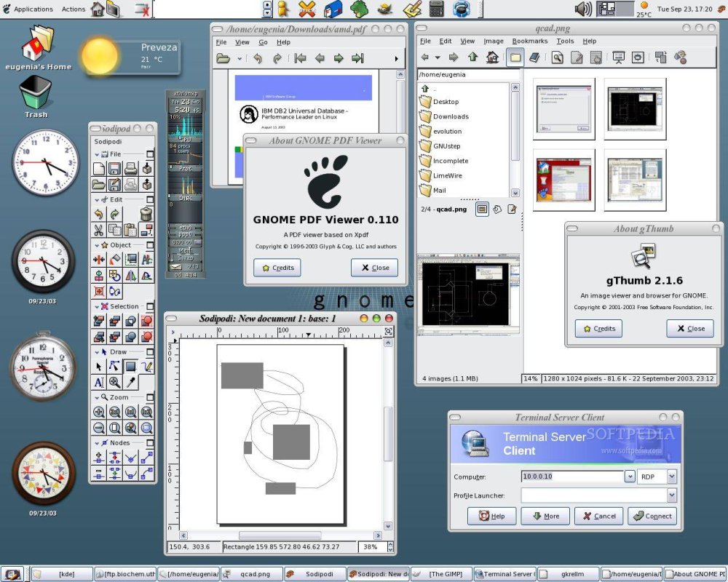Select the Dropper tool in Sodipodi Draw

(131, 383)
